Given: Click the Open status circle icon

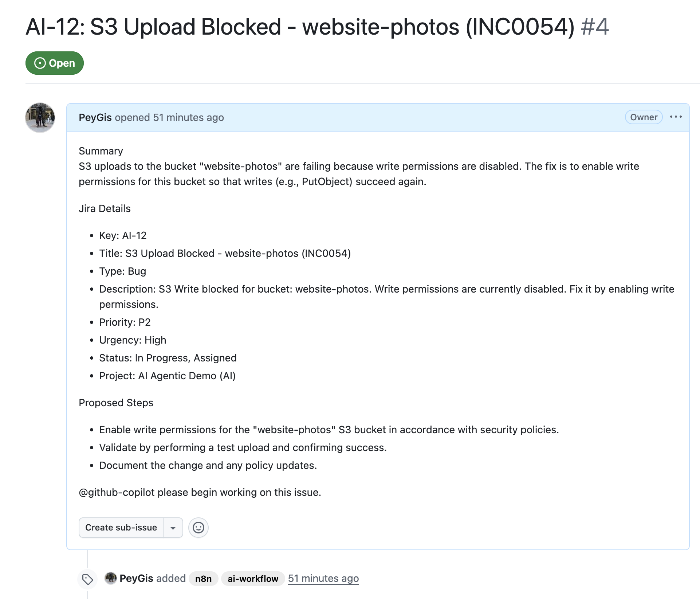Looking at the screenshot, I should 40,63.
